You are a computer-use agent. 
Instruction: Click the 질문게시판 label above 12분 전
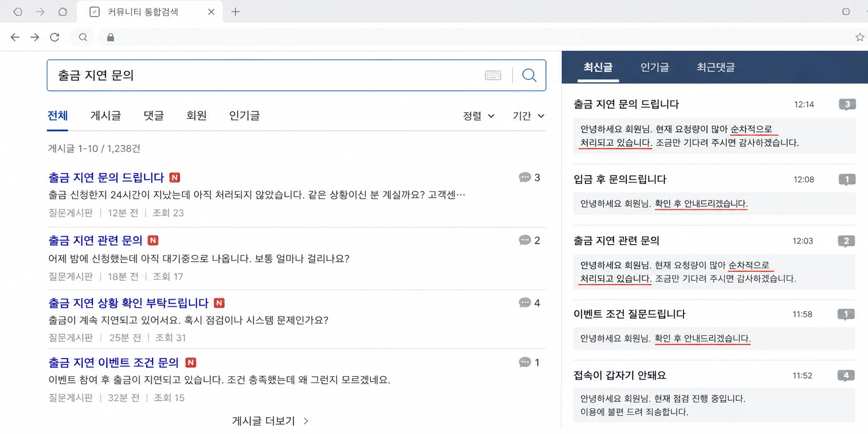click(x=70, y=213)
